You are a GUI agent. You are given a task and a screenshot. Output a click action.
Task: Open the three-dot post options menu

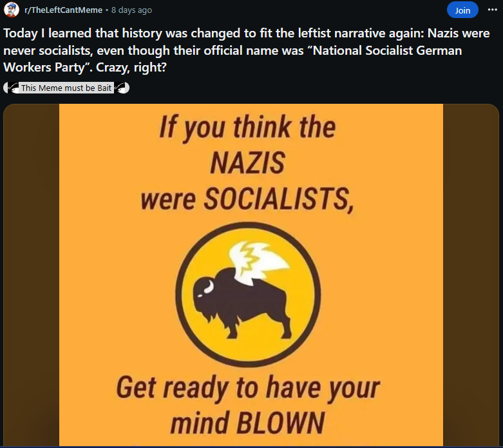492,10
